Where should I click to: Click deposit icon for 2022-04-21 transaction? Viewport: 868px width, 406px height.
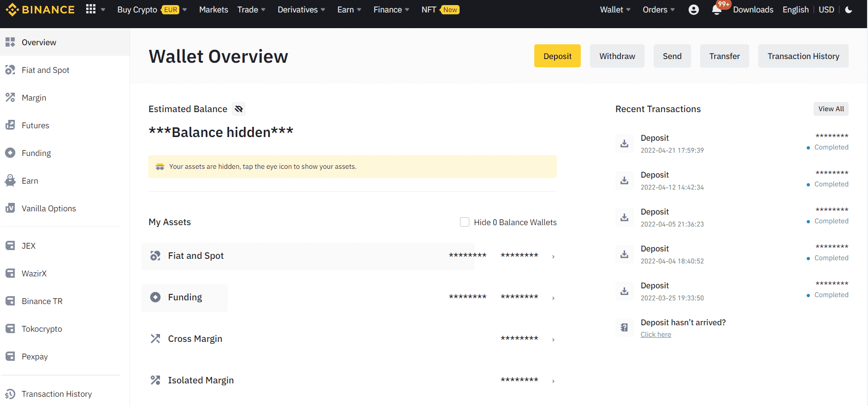coord(624,143)
